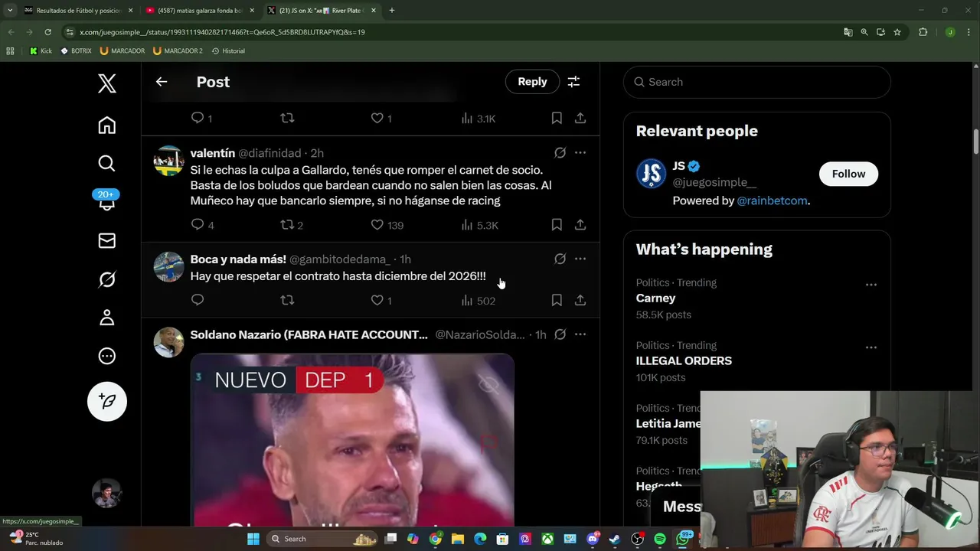Bookmark valentín's reply
Image resolution: width=980 pixels, height=551 pixels.
coord(557,225)
